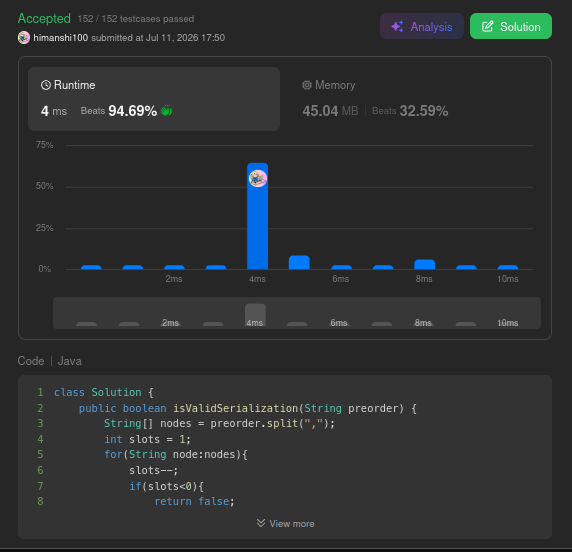
Task: Open the Analysis button
Action: 422,26
